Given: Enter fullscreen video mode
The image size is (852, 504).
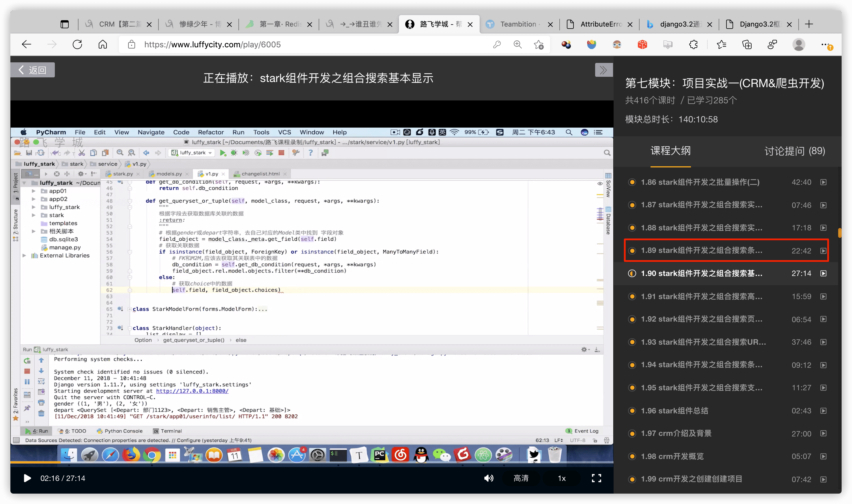Looking at the screenshot, I should [x=596, y=478].
